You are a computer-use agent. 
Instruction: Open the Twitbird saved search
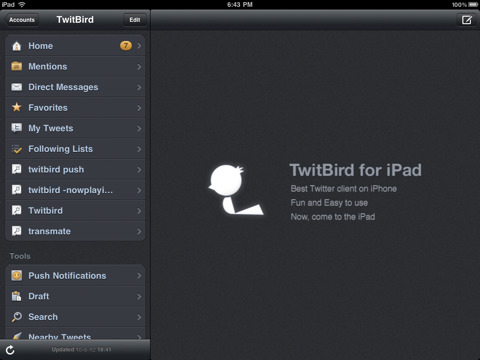pos(75,210)
